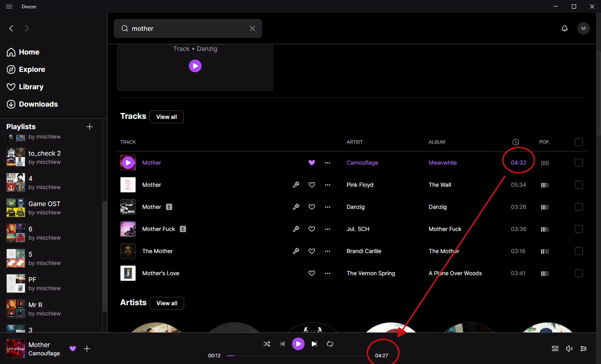Show lyrics for Mother by Pink Floyd
The image size is (601, 364).
click(296, 185)
